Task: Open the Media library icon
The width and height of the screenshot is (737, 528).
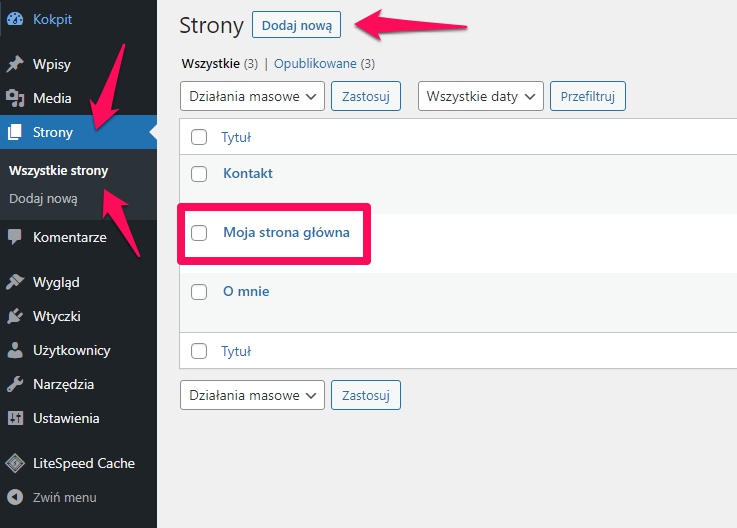Action: pos(15,98)
